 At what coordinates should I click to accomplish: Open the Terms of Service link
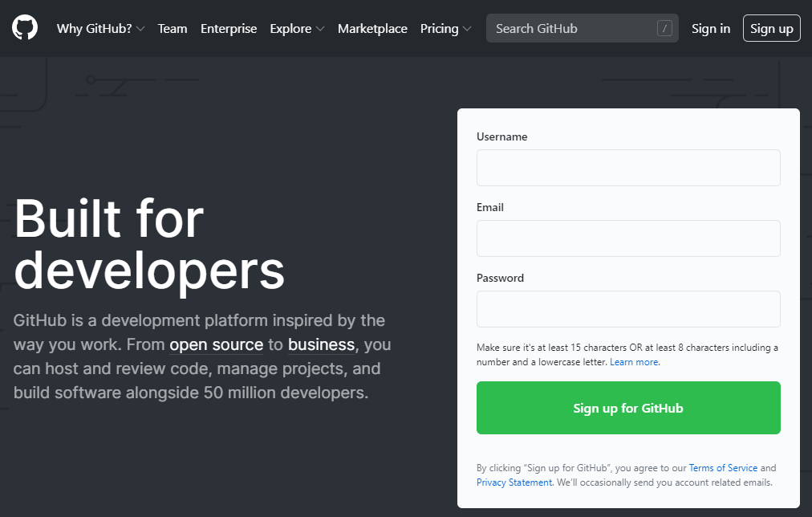(x=723, y=467)
